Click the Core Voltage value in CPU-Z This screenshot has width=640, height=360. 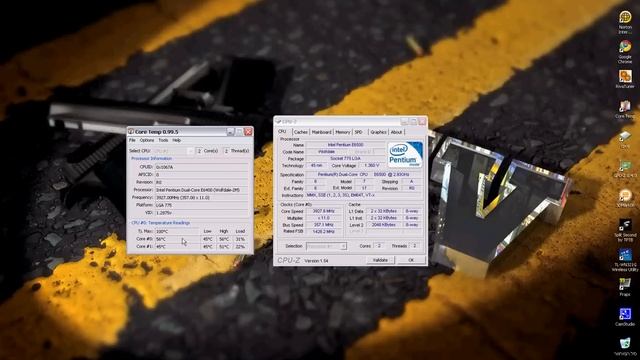click(x=371, y=166)
